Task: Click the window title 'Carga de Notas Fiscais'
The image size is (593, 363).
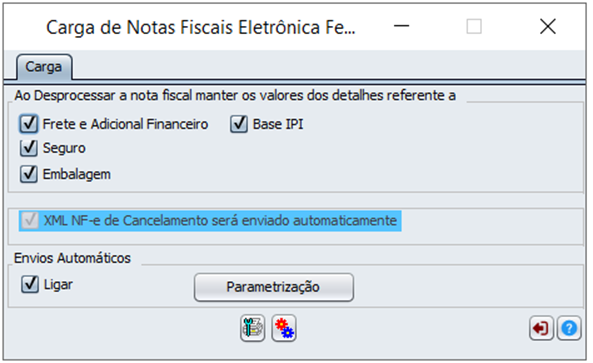Action: pos(201,27)
